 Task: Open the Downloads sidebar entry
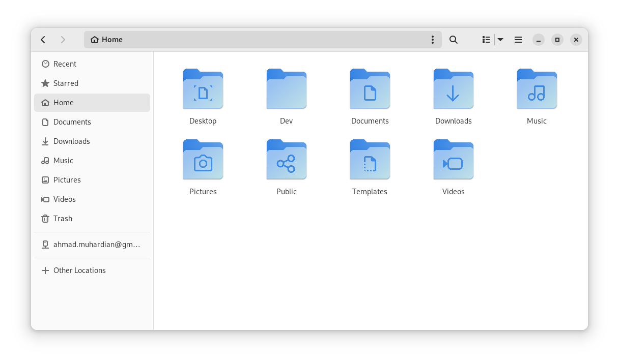click(x=72, y=141)
